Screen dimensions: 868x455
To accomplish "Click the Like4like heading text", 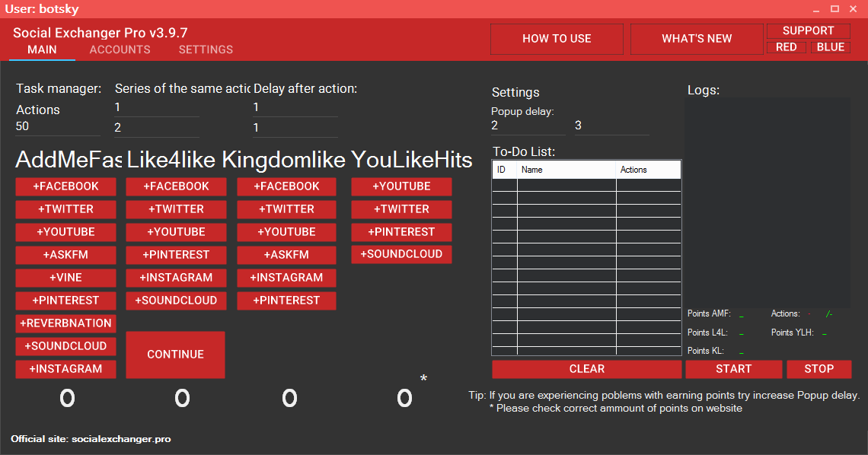I will [x=171, y=160].
